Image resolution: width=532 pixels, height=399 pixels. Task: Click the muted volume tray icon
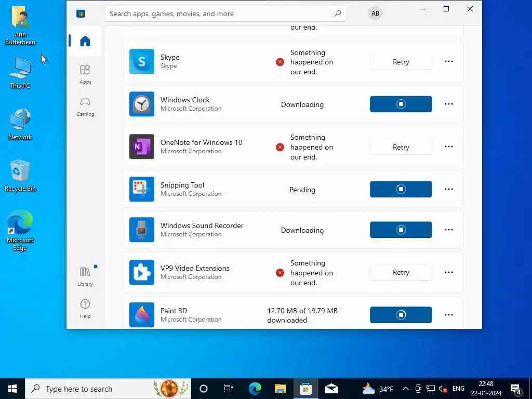[443, 389]
